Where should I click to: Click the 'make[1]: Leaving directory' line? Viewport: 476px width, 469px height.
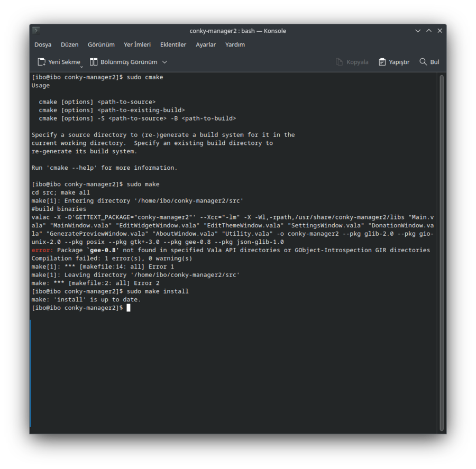point(136,275)
